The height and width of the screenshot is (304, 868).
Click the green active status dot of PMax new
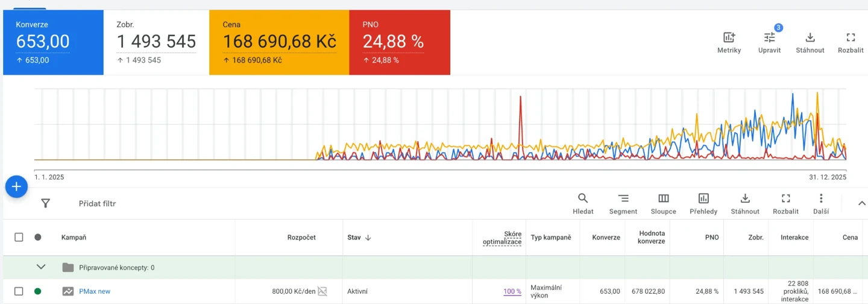coord(38,291)
